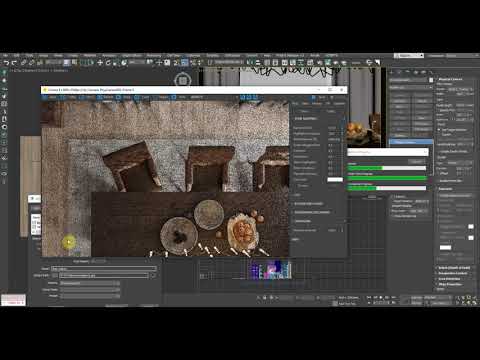
Task: Click the Color tint white swatch
Action: (x=335, y=180)
